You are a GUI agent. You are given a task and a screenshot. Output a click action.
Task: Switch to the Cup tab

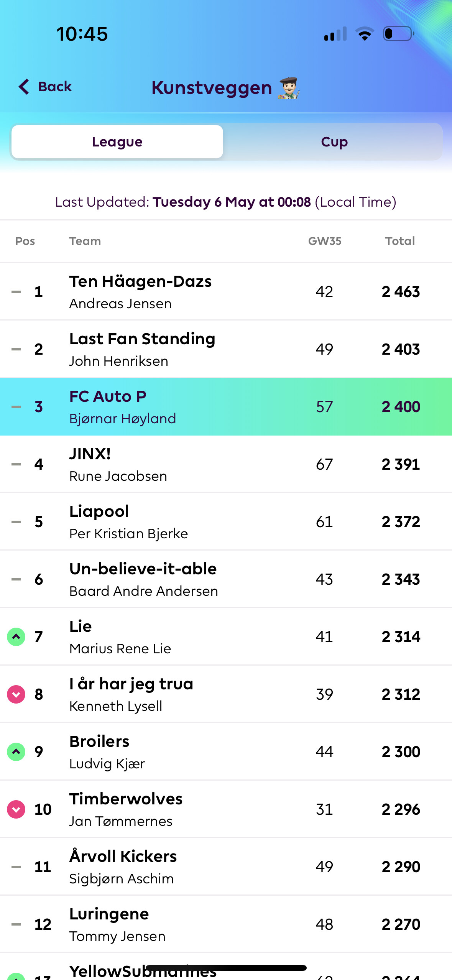(x=334, y=142)
